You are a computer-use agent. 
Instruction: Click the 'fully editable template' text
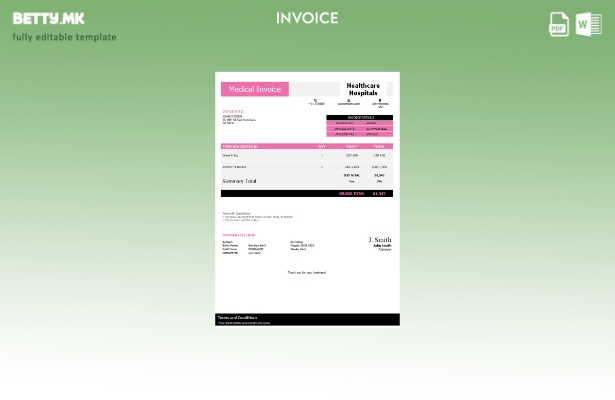pyautogui.click(x=64, y=37)
